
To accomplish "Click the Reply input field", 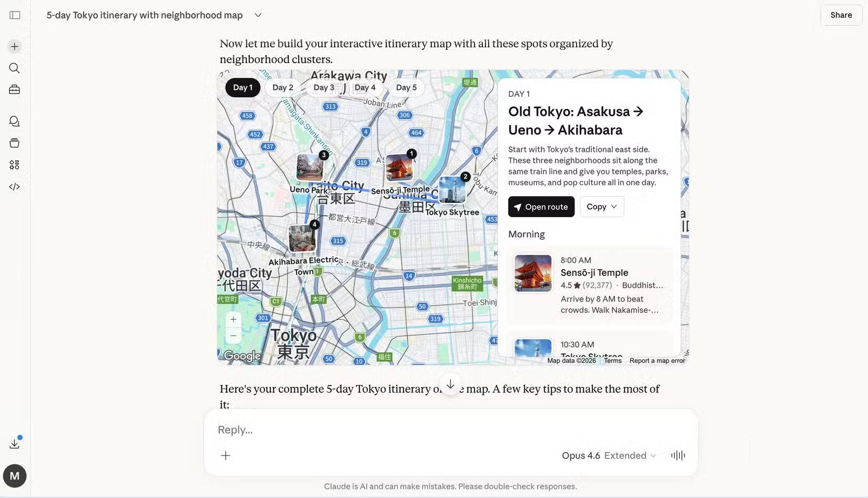I will point(450,430).
